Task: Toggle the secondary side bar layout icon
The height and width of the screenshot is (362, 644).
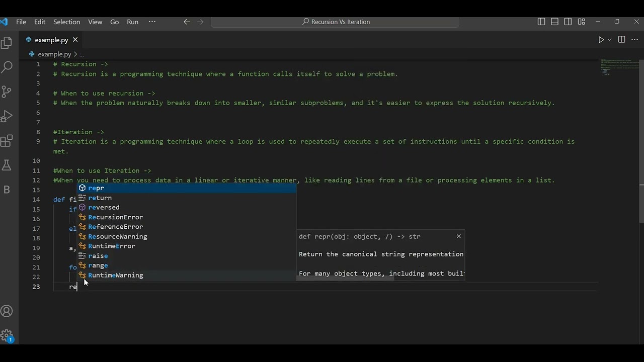Action: point(568,22)
